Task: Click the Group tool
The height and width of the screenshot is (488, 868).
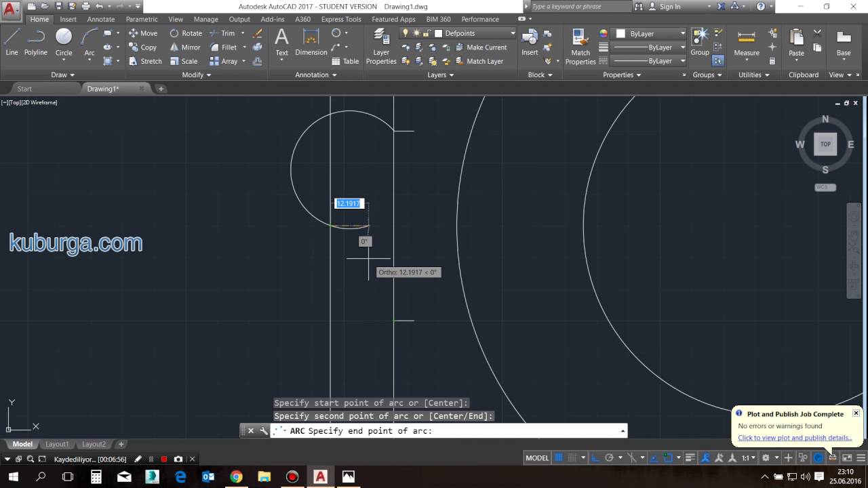Action: [700, 42]
